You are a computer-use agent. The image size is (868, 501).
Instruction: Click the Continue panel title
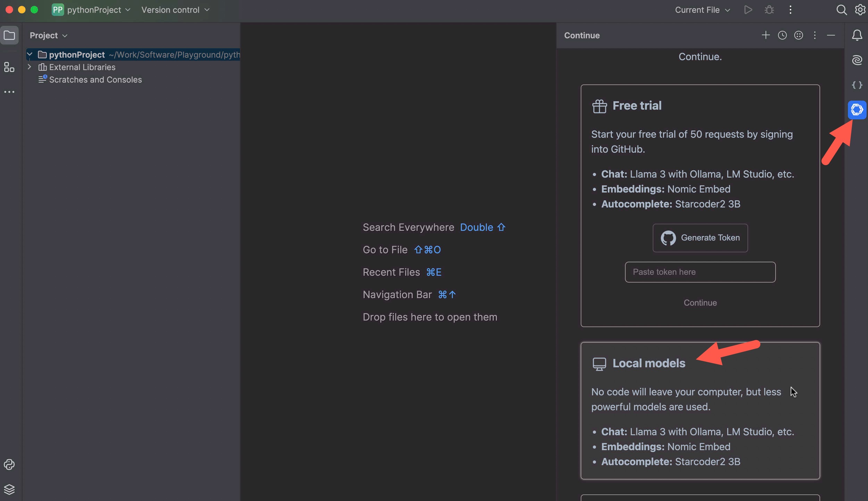[582, 35]
